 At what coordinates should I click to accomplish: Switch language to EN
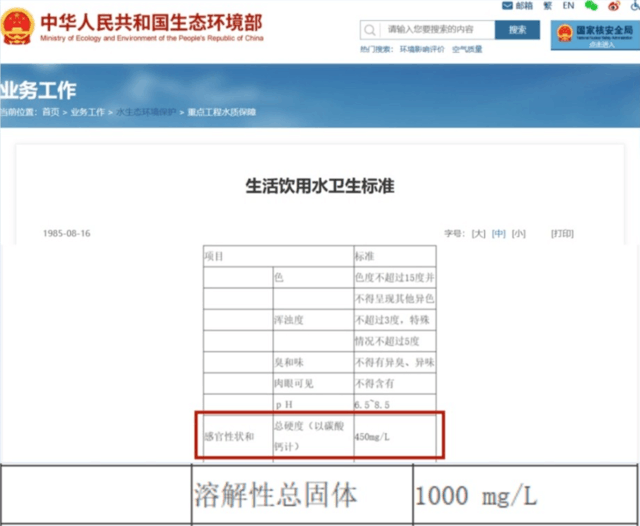[x=568, y=6]
